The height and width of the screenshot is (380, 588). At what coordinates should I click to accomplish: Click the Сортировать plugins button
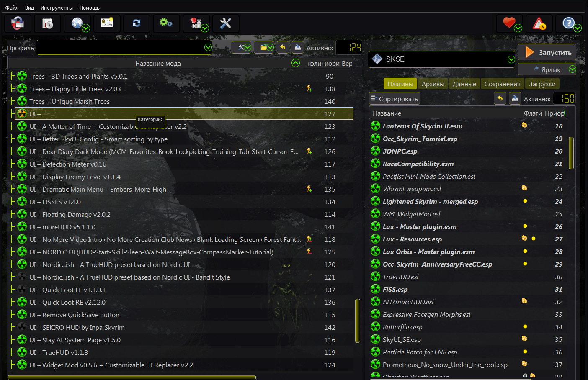394,99
